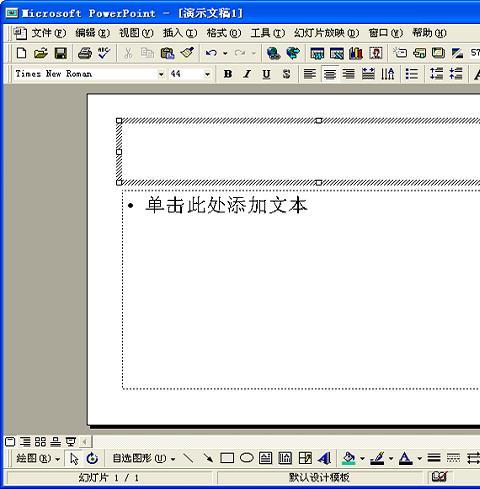Expand the 自选图形 AutoShapes menu

144,458
